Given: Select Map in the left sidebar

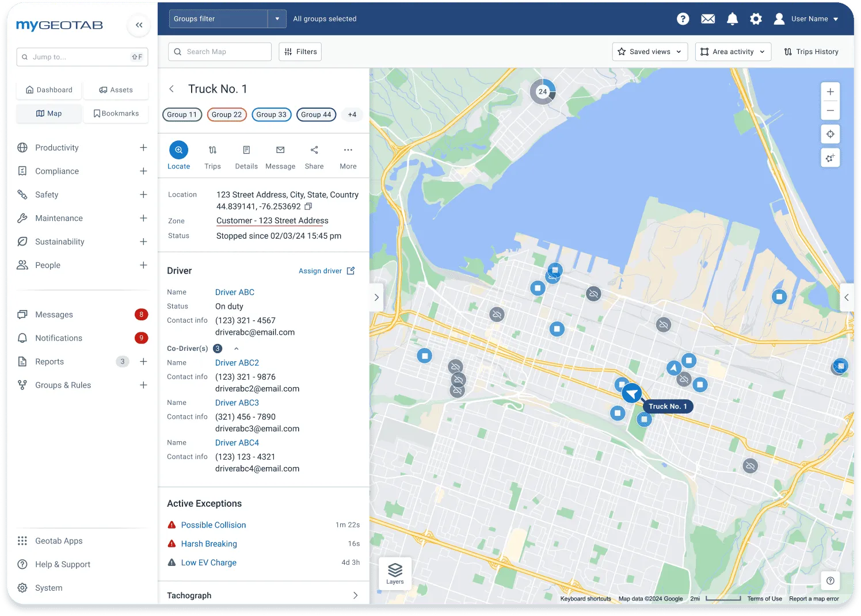Looking at the screenshot, I should [48, 113].
